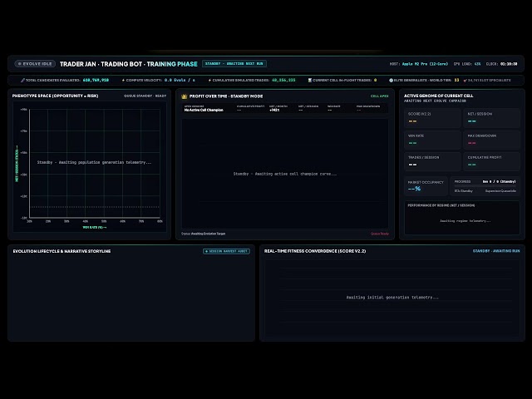Click the Evolution Lifecycle & Narrative Storyline title
The width and height of the screenshot is (532, 399).
click(x=62, y=251)
